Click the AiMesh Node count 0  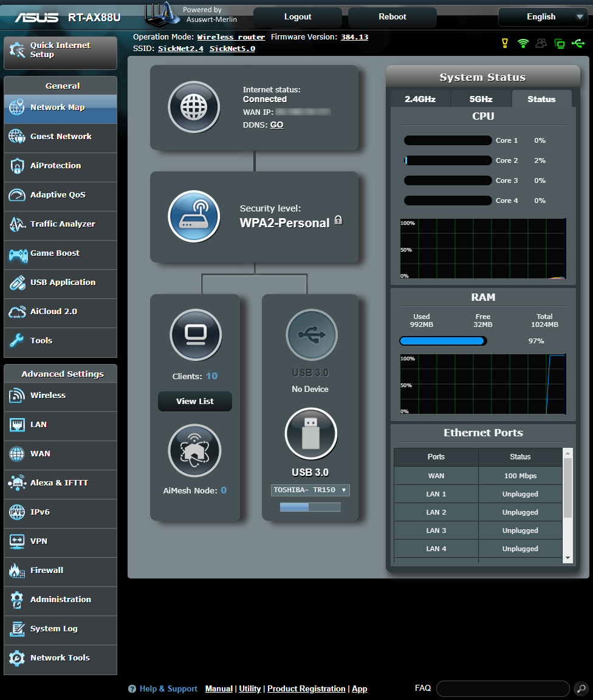tap(224, 490)
